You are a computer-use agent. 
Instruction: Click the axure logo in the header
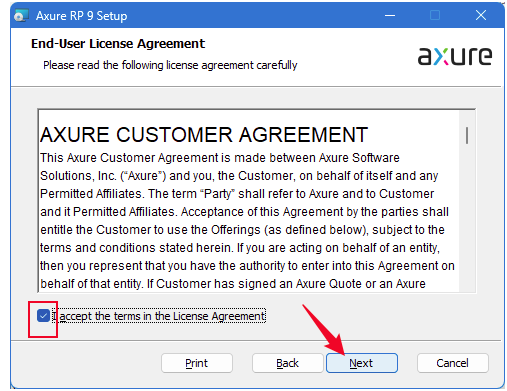tap(455, 56)
